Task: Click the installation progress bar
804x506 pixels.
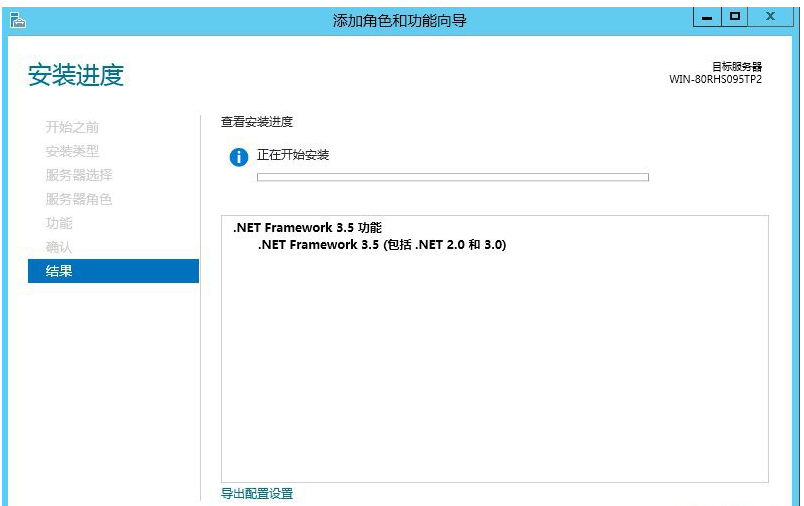Action: pos(453,177)
